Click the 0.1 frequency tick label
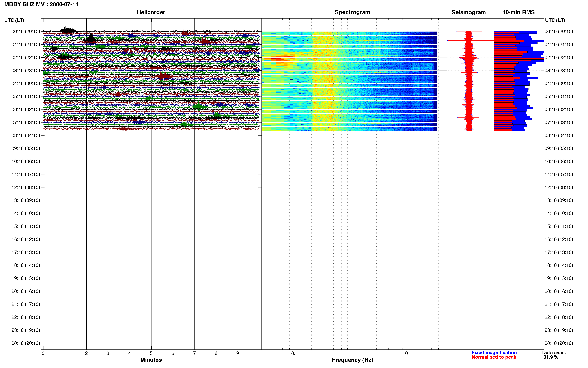588x368 pixels. point(295,353)
